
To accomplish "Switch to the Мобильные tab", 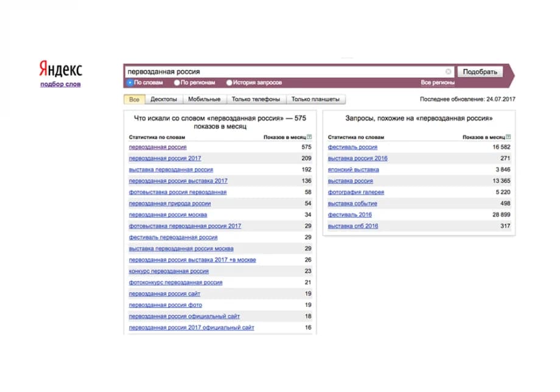I will [x=205, y=99].
